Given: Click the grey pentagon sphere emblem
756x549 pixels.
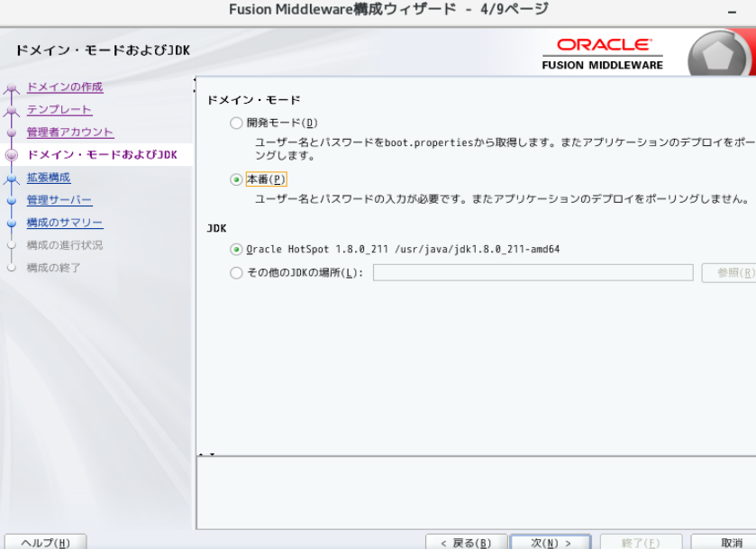Looking at the screenshot, I should click(718, 54).
